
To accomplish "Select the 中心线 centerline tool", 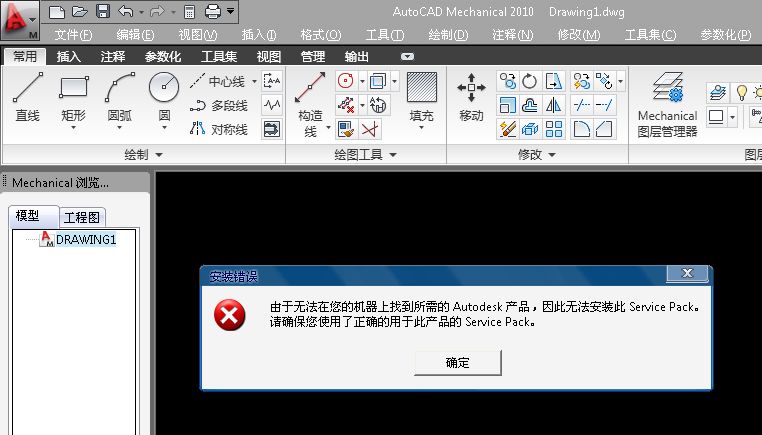I will (218, 81).
